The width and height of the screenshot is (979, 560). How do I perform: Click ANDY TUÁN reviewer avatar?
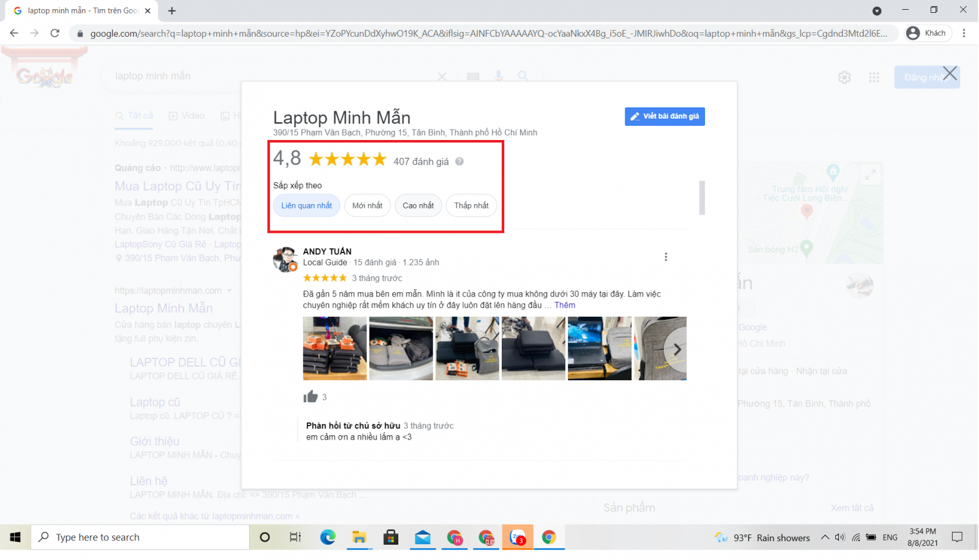(285, 259)
